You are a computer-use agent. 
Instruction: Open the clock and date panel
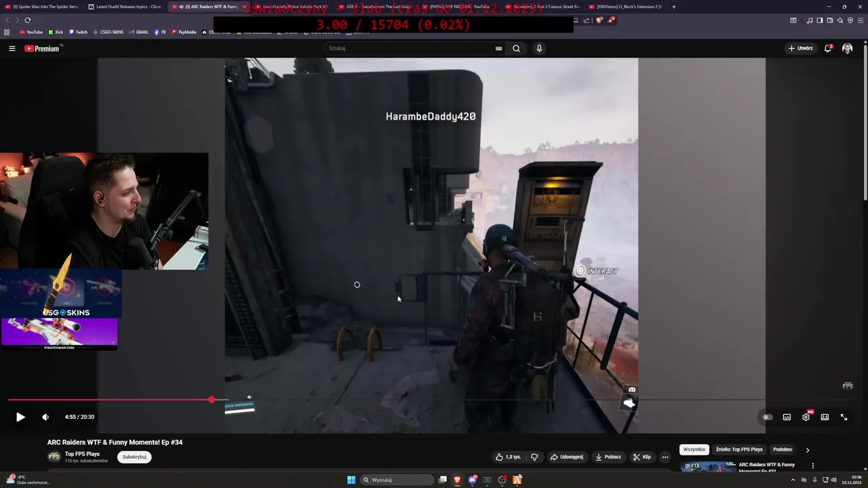(x=851, y=480)
